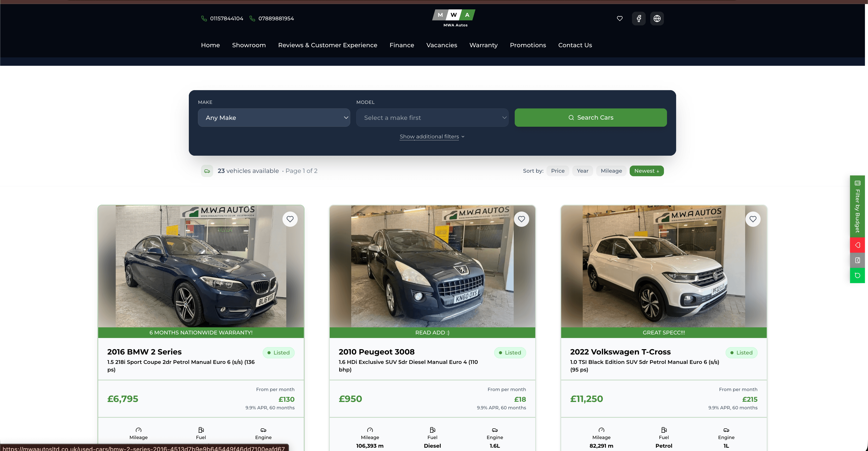Open the 2016 BMW 2 Series title
This screenshot has height=451, width=868.
[x=144, y=352]
